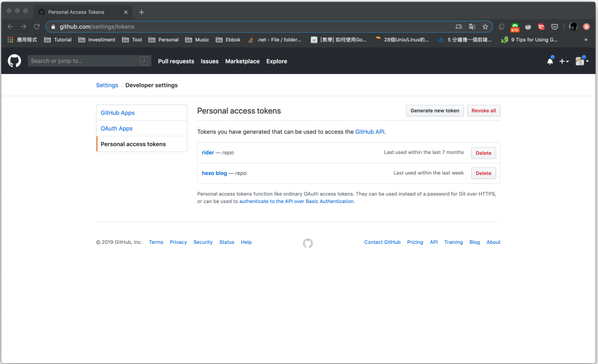
Task: Reload the tokens page
Action: [x=37, y=27]
